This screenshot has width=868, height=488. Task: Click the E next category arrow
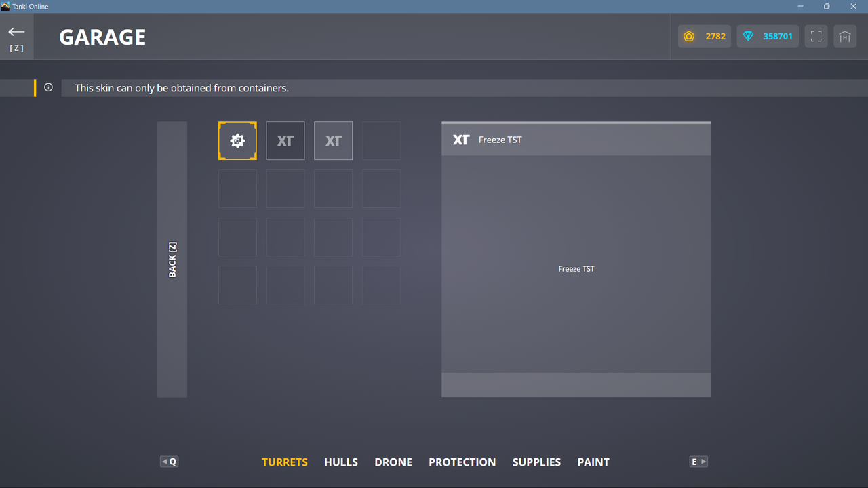tap(698, 462)
